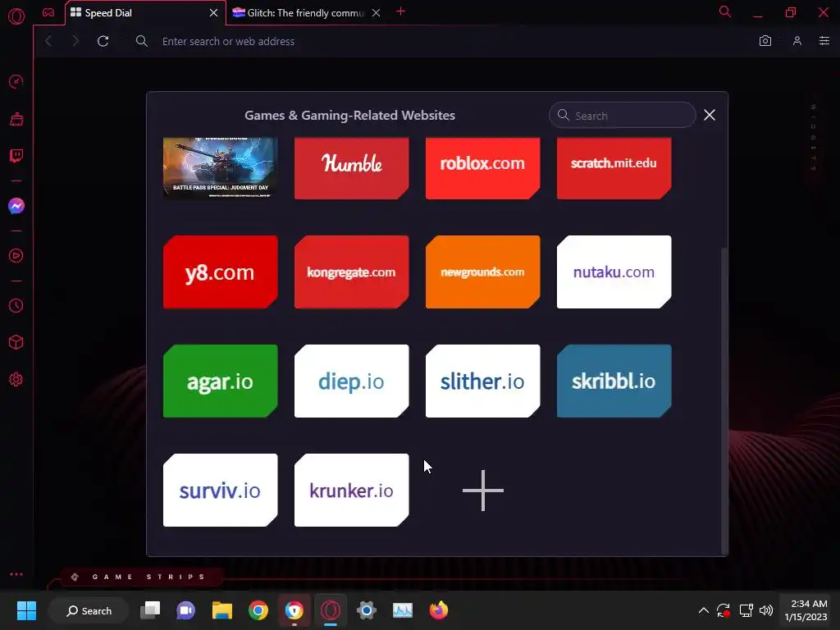The image size is (840, 630).
Task: Open the slither.io tile
Action: (482, 381)
